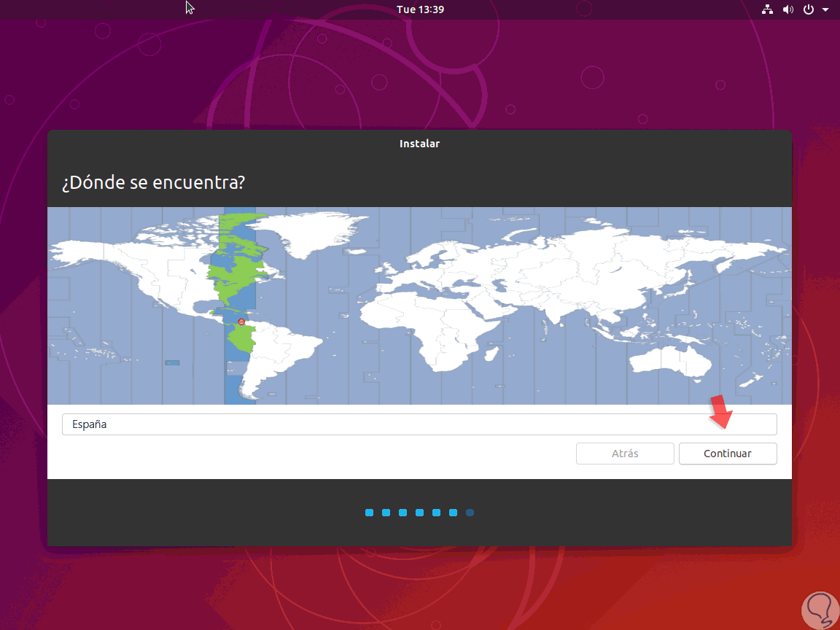Select Australia on the timezone map
This screenshot has width=840, height=630.
click(669, 361)
